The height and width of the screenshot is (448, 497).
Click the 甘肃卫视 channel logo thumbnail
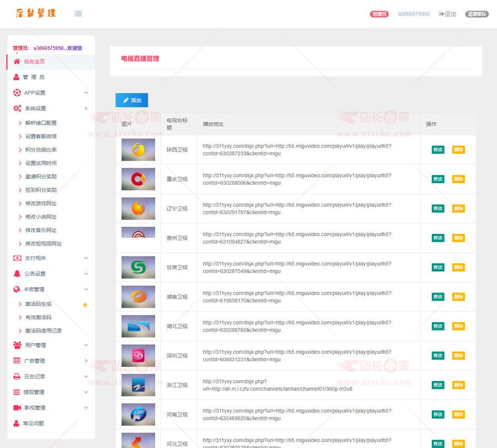pyautogui.click(x=138, y=268)
